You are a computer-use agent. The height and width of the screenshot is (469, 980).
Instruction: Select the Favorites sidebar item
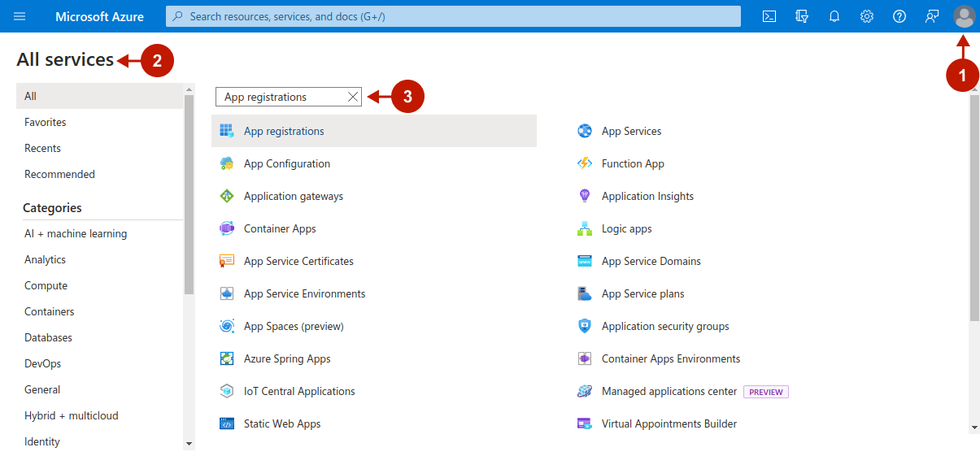[46, 122]
